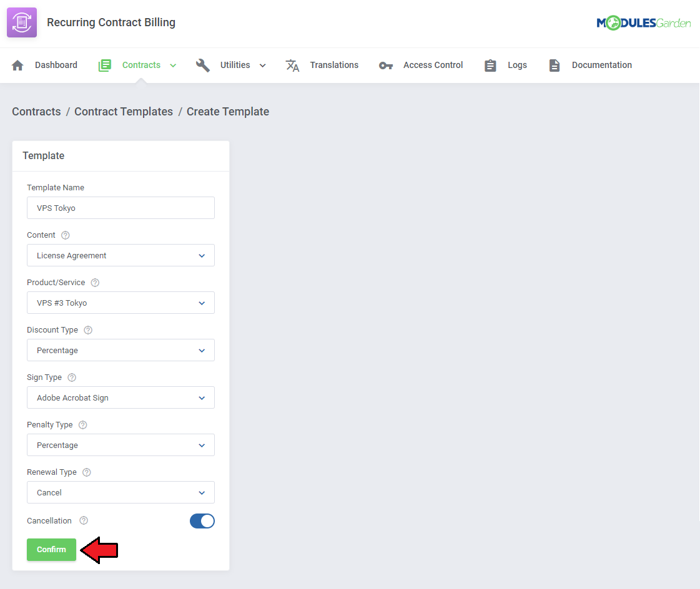Click the Cancellation label text
Viewport: 700px width, 589px height.
(x=49, y=521)
